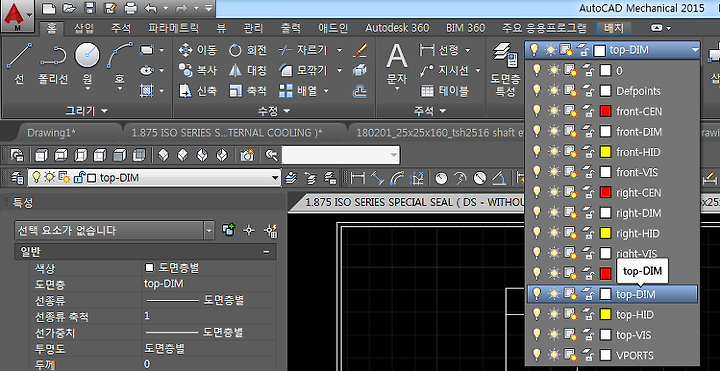Image resolution: width=720 pixels, height=371 pixels.
Task: Click the Save disk icon in quick access toolbar
Action: 90,8
